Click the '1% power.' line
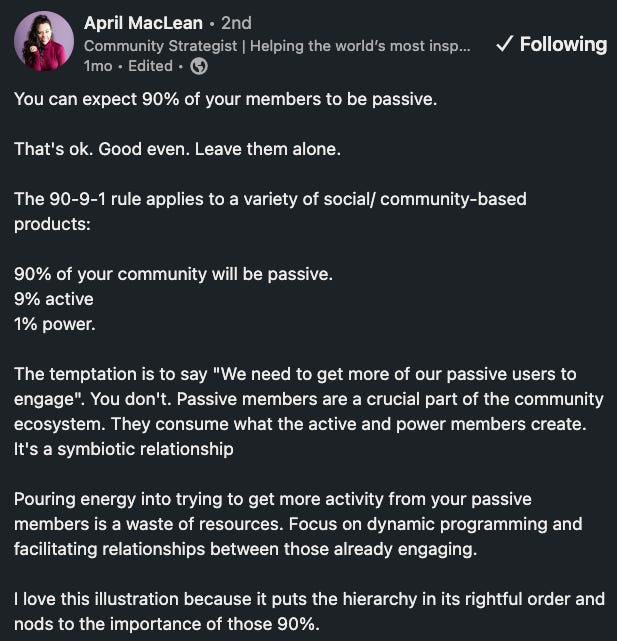This screenshot has width=617, height=641. tap(55, 325)
